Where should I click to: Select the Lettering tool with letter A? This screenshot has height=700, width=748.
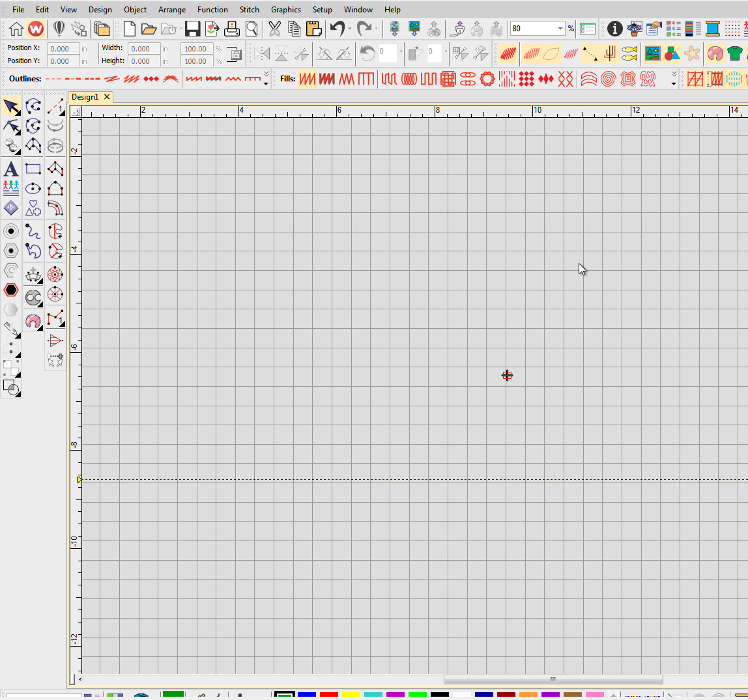point(10,169)
